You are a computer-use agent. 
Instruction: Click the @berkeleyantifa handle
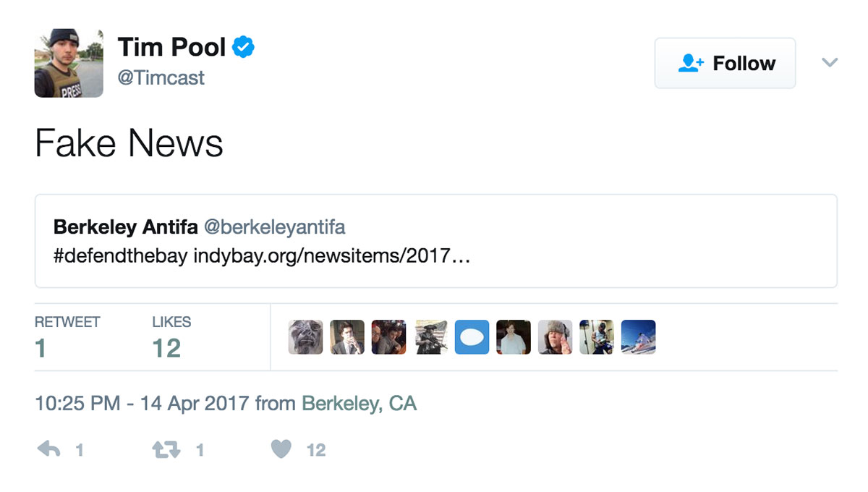coord(275,227)
